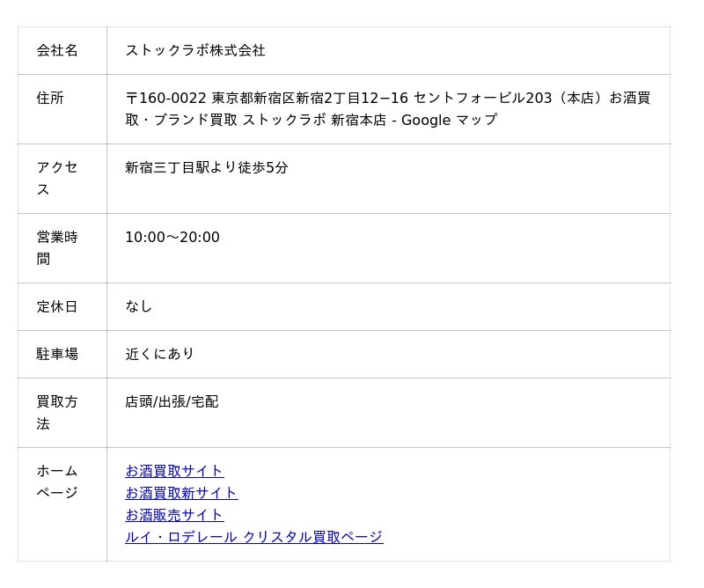Click the 買取方法 row label
Image resolution: width=704 pixels, height=588 pixels.
tap(57, 412)
